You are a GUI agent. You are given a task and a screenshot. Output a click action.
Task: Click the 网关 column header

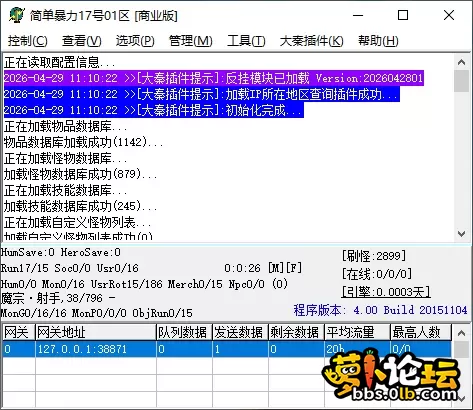click(19, 332)
